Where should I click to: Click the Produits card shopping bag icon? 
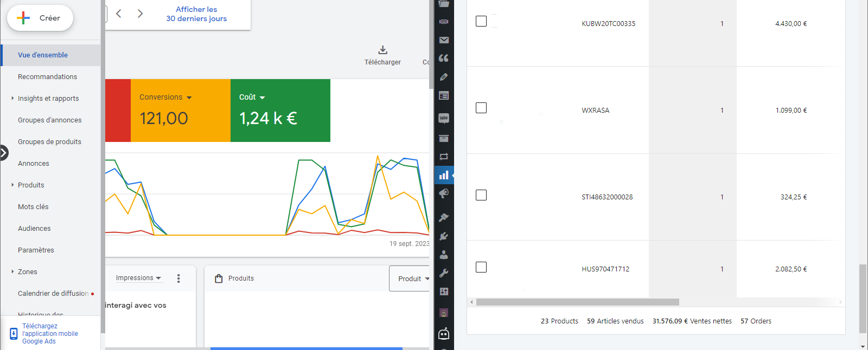(219, 278)
